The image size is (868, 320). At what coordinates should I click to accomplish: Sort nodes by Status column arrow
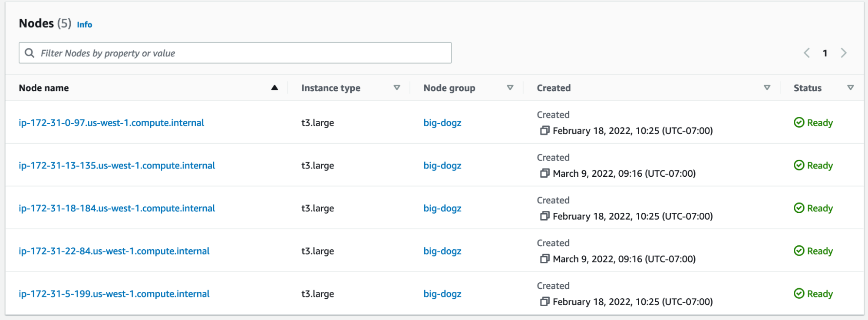click(x=850, y=88)
